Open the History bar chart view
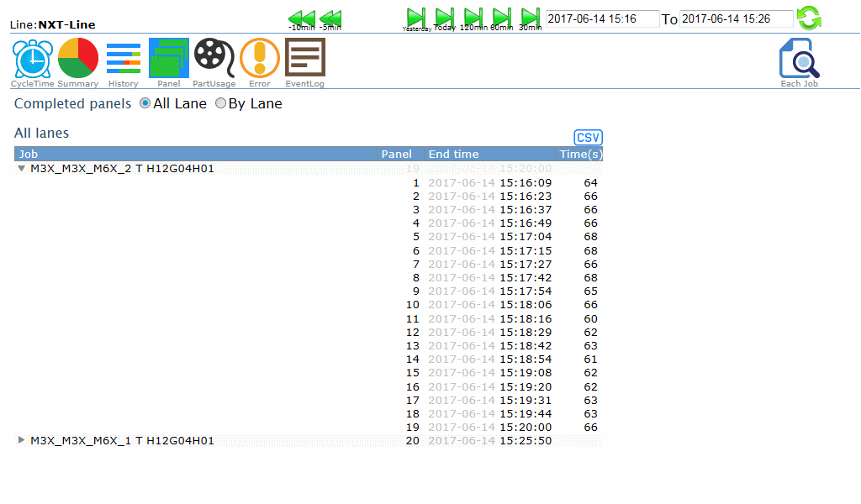The height and width of the screenshot is (504, 861). [x=124, y=58]
